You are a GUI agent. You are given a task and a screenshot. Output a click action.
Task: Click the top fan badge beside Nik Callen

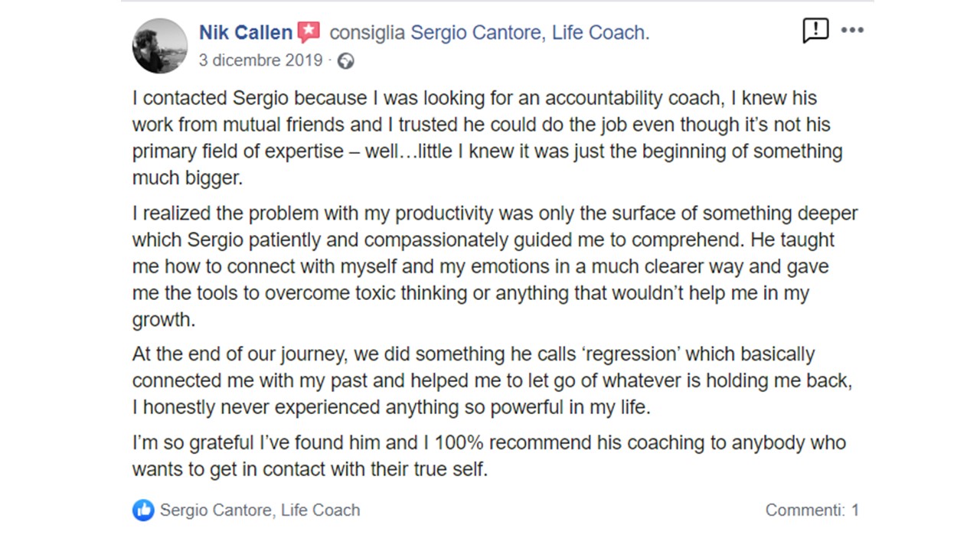click(x=308, y=31)
